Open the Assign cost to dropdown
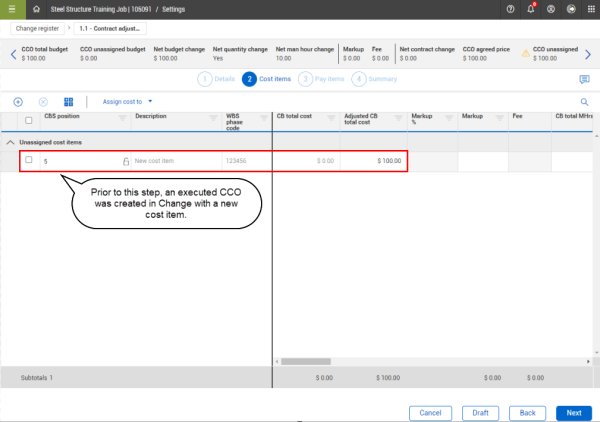The width and height of the screenshot is (600, 422). (x=128, y=101)
